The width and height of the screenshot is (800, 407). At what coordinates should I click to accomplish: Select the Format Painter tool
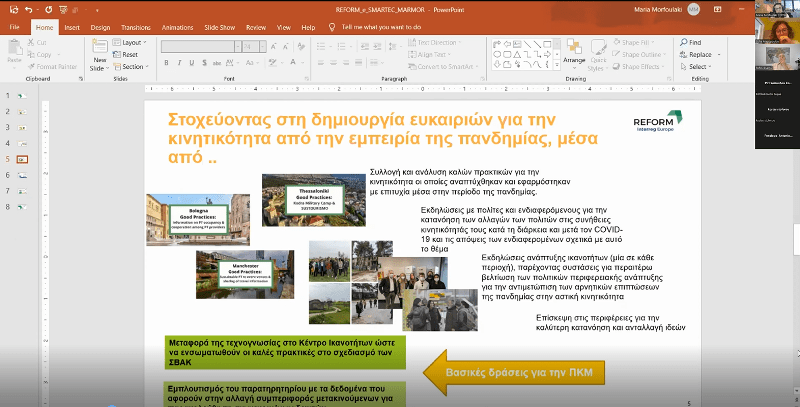point(49,67)
